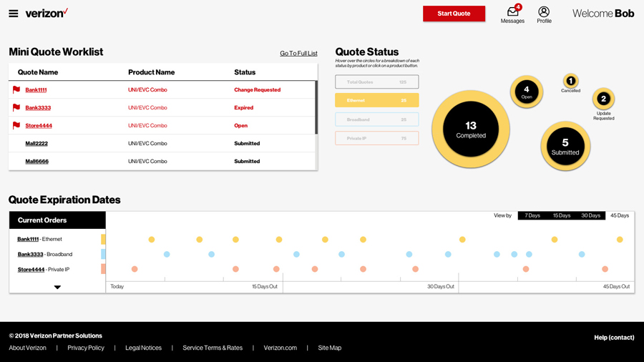Switch view to 7 Days
Screen dimensions: 644x362
click(x=532, y=215)
